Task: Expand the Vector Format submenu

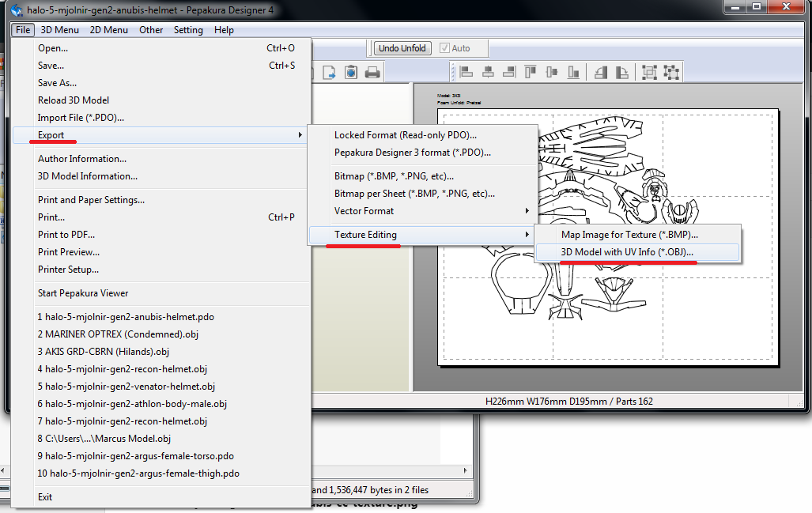Action: click(x=422, y=211)
